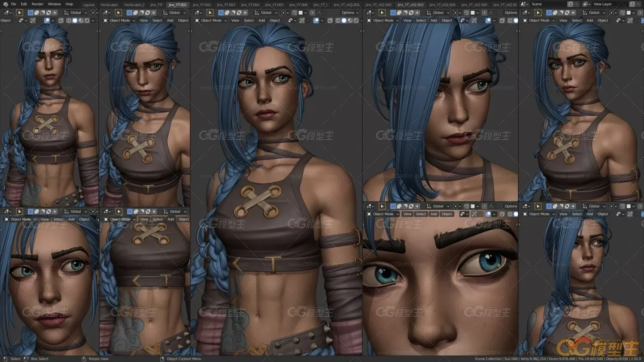644x362 pixels.
Task: Open the jinx_YT.002 workspace tab
Action: [x=202, y=5]
